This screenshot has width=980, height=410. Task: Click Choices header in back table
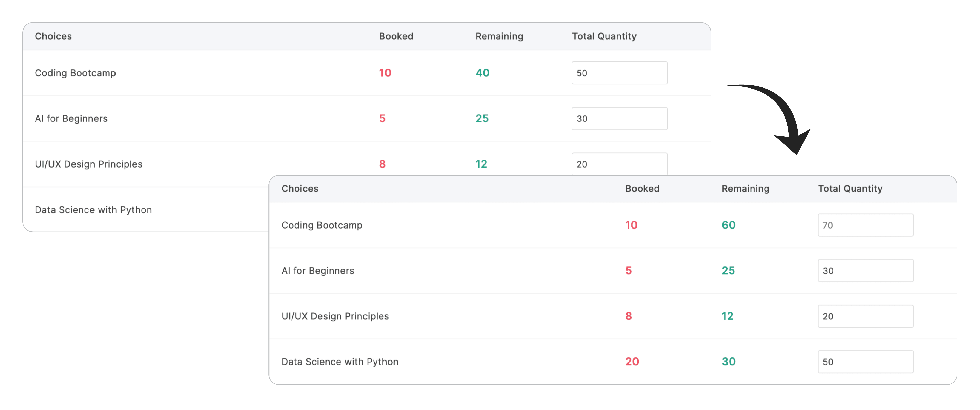coord(53,36)
